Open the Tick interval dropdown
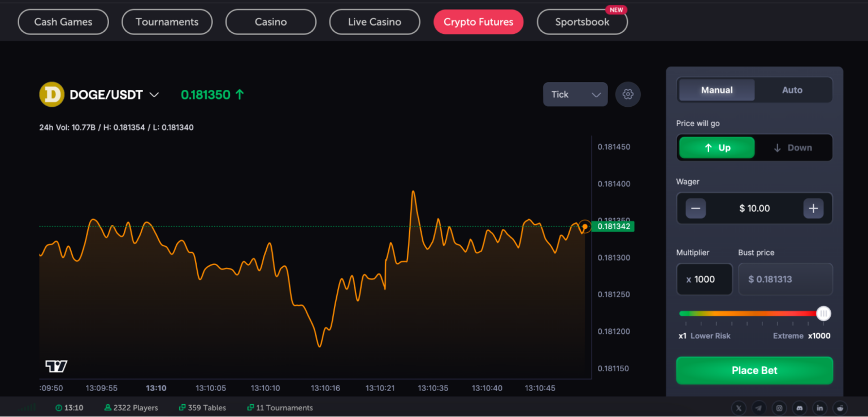The width and height of the screenshot is (868, 417). click(575, 94)
